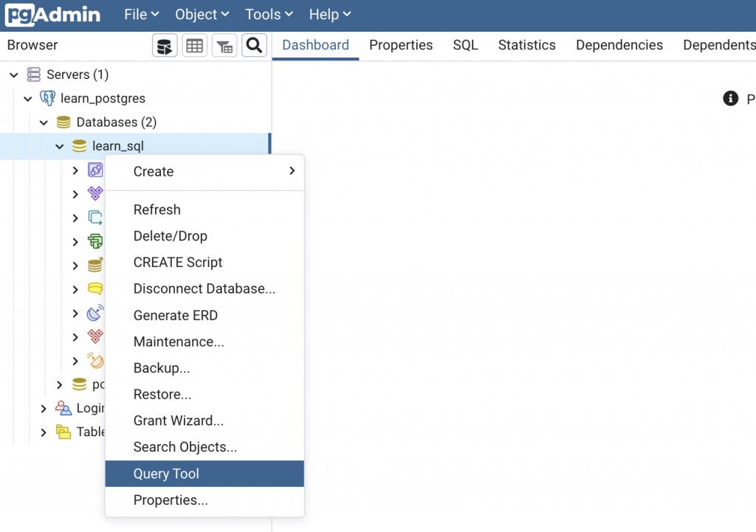This screenshot has width=756, height=532.
Task: Click the Databases group icon
Action: pos(63,122)
